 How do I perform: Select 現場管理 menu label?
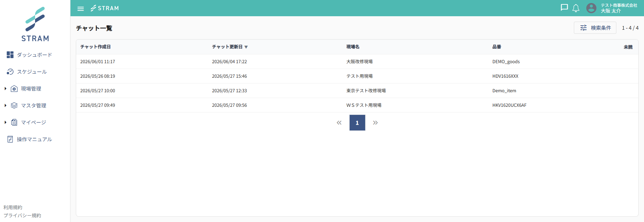31,89
